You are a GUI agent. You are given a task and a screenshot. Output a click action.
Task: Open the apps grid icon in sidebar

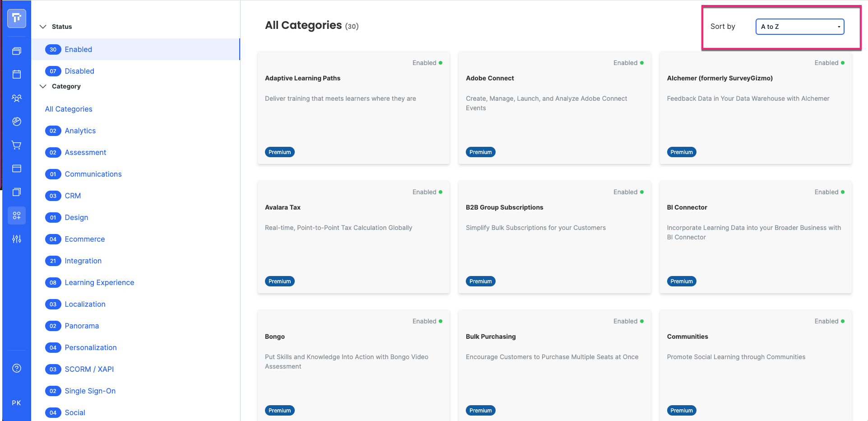tap(17, 215)
